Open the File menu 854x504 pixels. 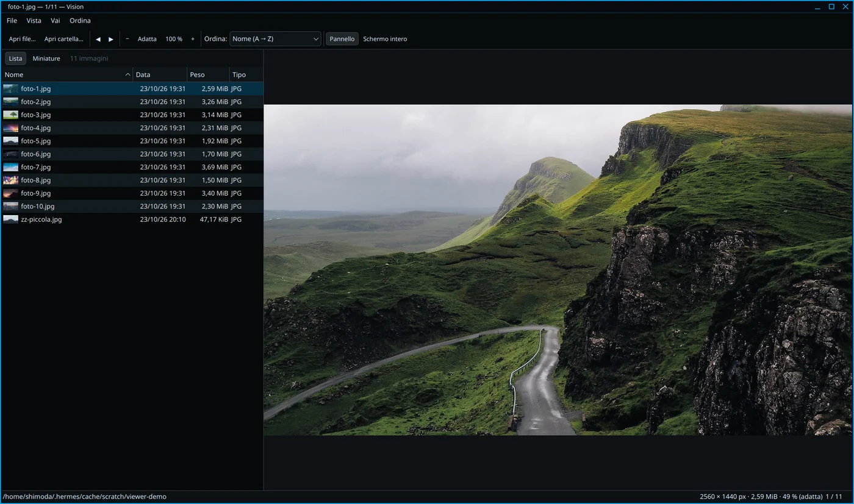pyautogui.click(x=12, y=21)
